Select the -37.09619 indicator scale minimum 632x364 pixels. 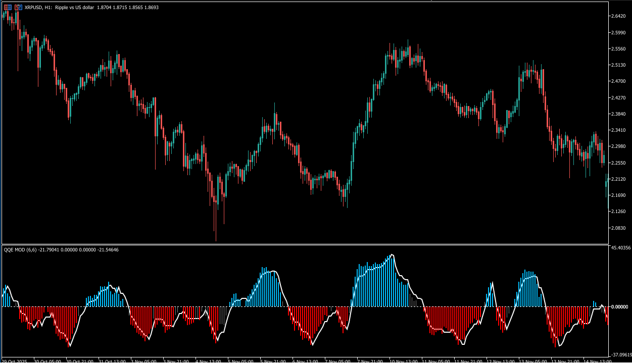620,354
